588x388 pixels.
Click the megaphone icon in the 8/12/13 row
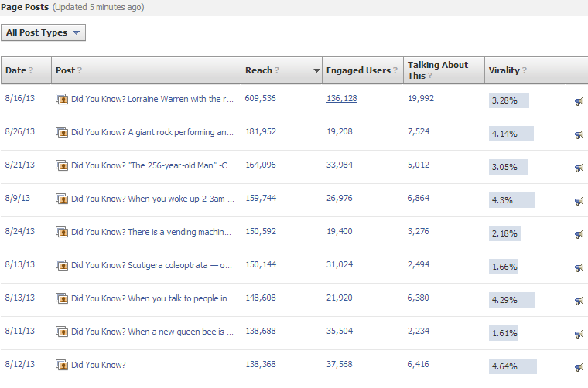point(579,367)
